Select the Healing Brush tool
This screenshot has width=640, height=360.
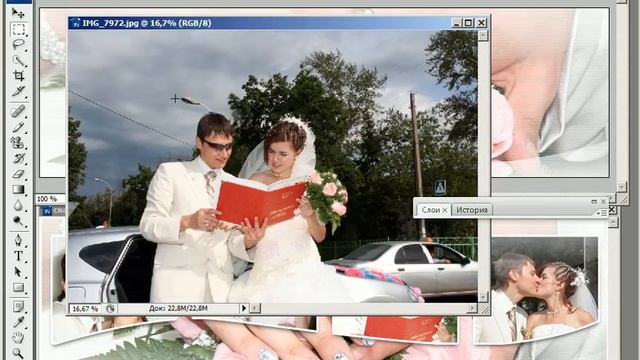point(18,111)
